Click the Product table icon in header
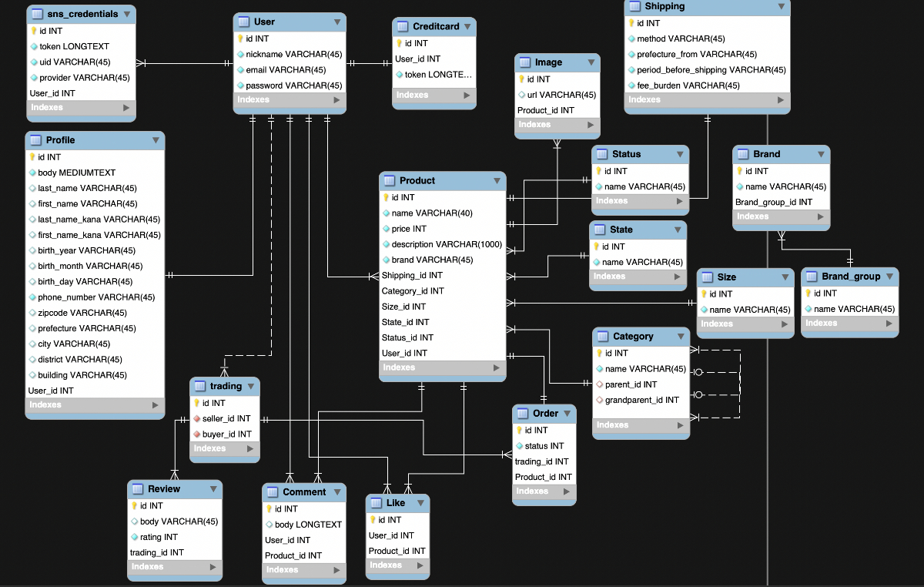 389,180
